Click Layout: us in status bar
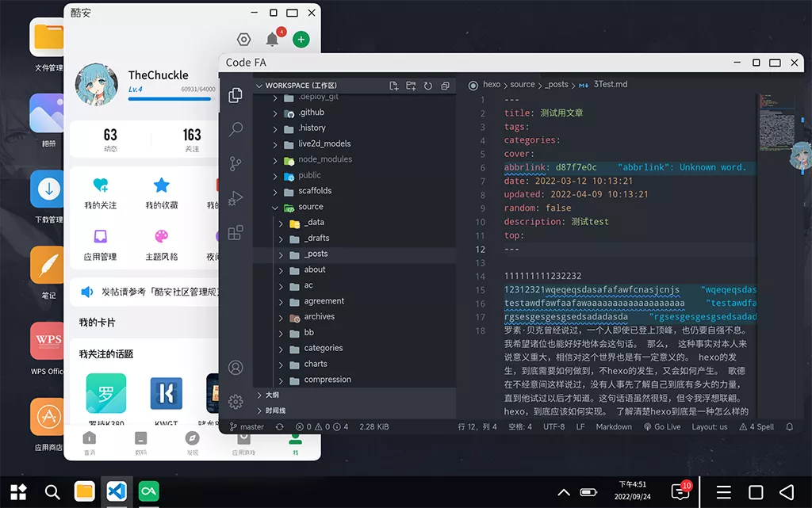Image resolution: width=812 pixels, height=508 pixels. click(710, 427)
